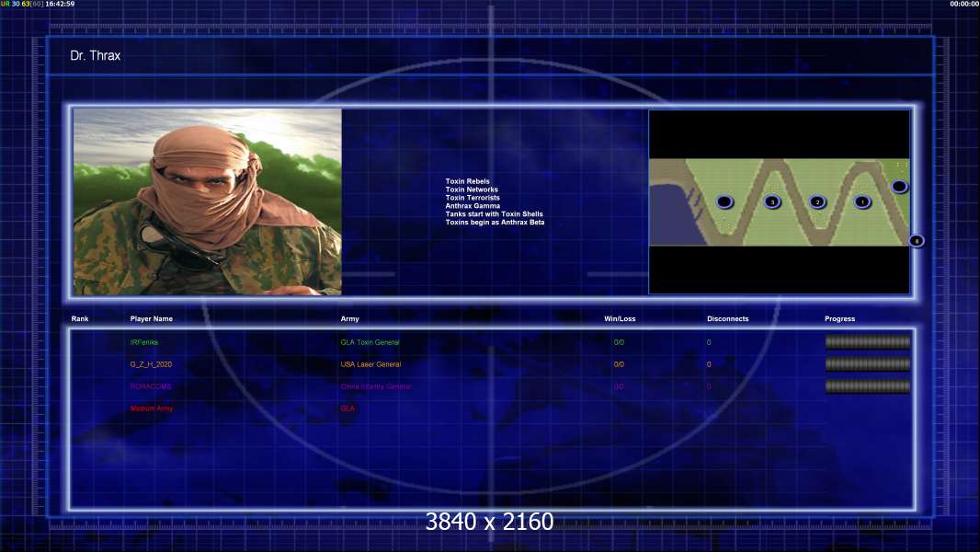Screen dimensions: 980x552
Task: Click IRFeniks' 0/0 win/loss value
Action: coord(619,342)
